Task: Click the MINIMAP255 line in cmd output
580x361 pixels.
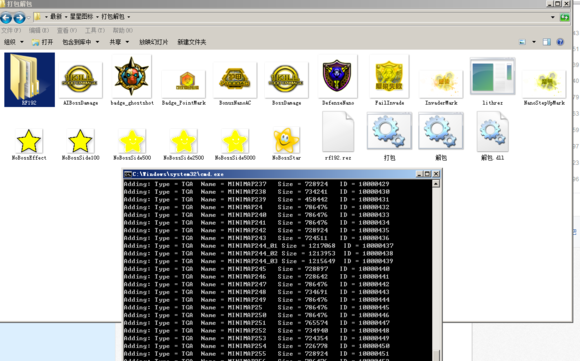Action: pyautogui.click(x=257, y=354)
